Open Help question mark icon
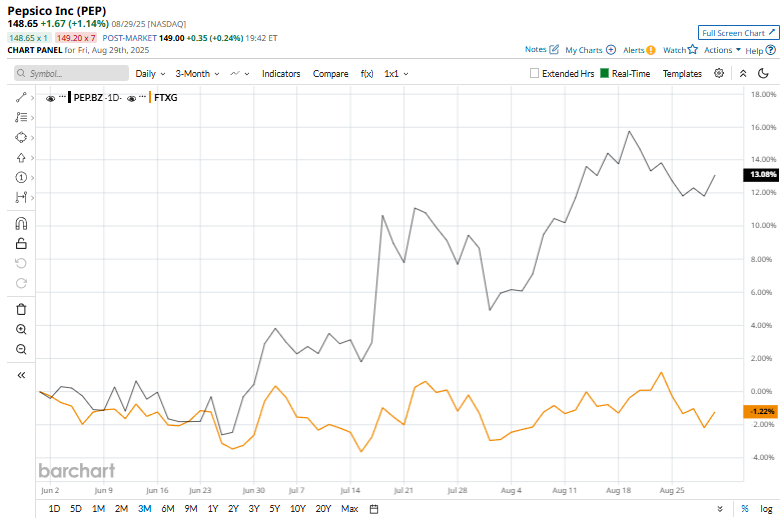Viewport: 783px width, 530px height. point(771,50)
